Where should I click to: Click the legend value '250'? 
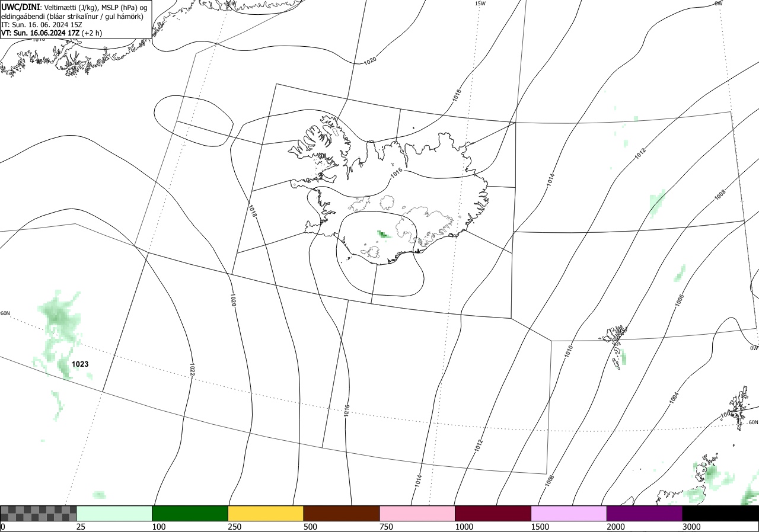coord(234,527)
